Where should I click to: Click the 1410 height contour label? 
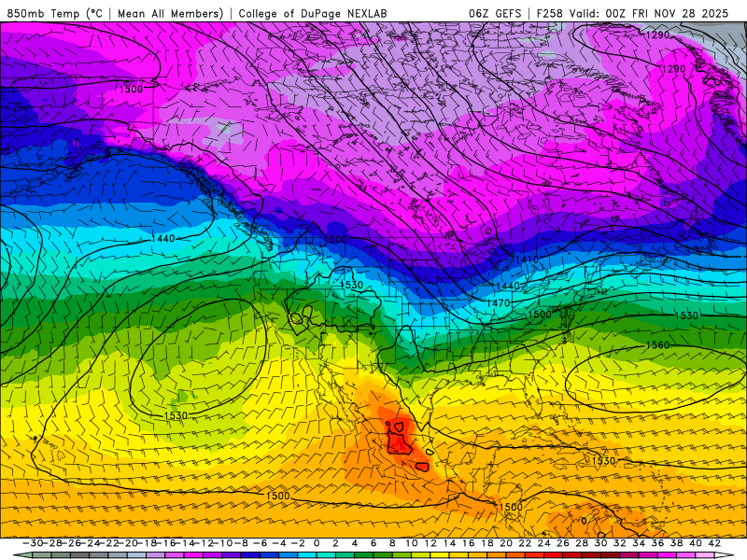tap(527, 259)
